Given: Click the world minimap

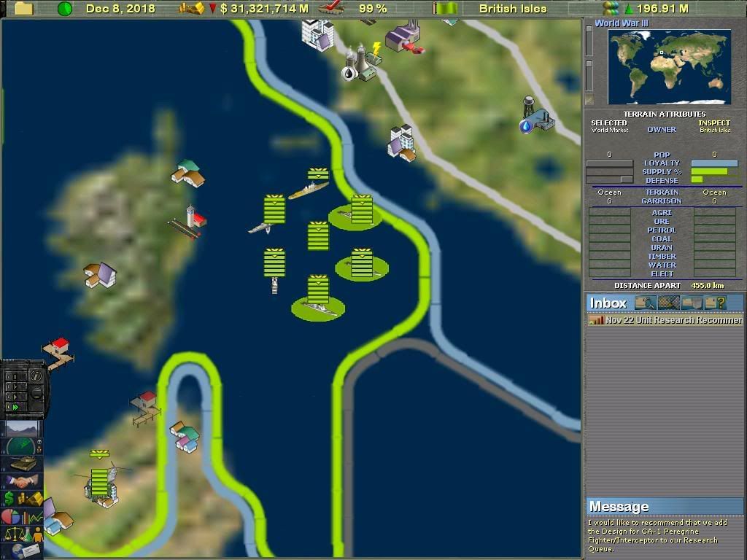Looking at the screenshot, I should (x=669, y=66).
